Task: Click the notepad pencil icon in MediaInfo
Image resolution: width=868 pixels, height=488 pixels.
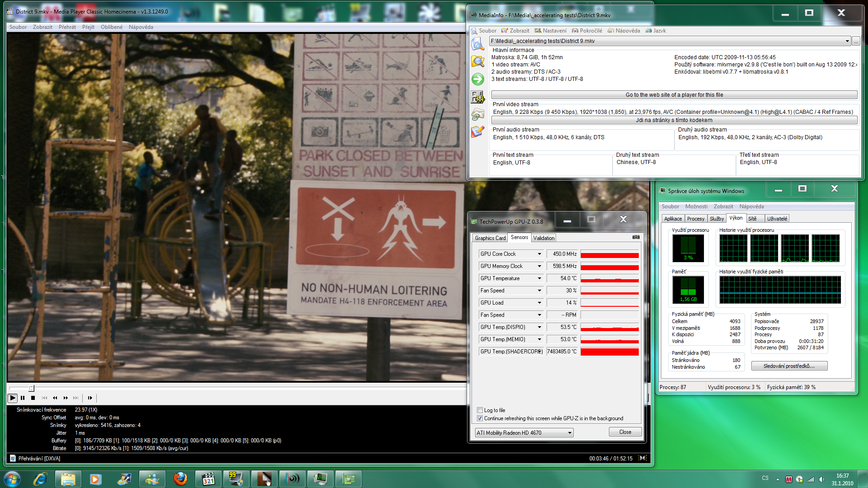Action: pyautogui.click(x=477, y=131)
